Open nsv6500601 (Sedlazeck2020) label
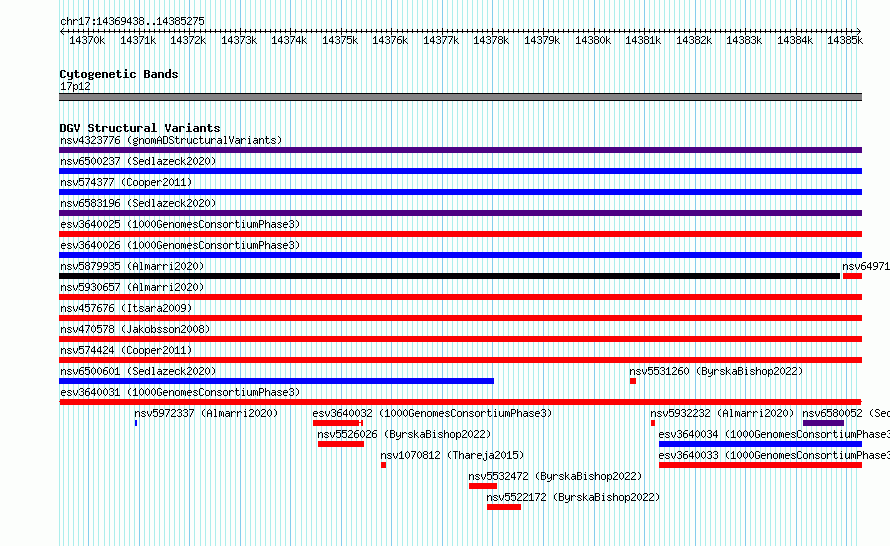The image size is (890, 546). [138, 371]
